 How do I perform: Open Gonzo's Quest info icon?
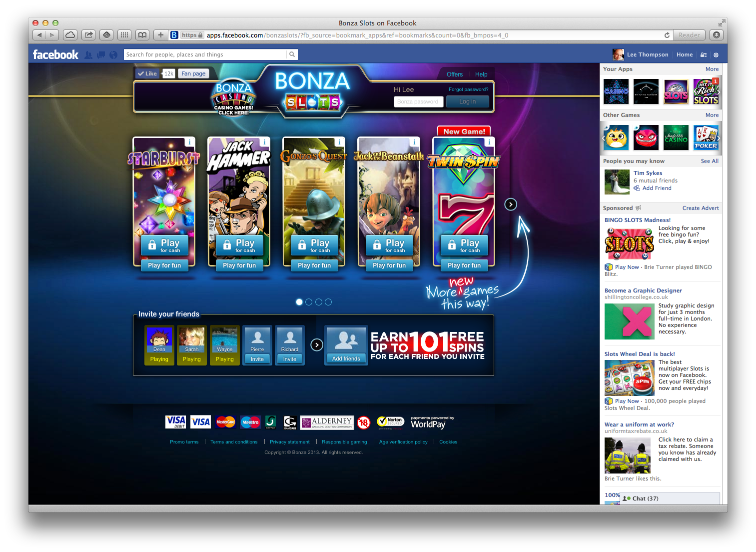(339, 142)
